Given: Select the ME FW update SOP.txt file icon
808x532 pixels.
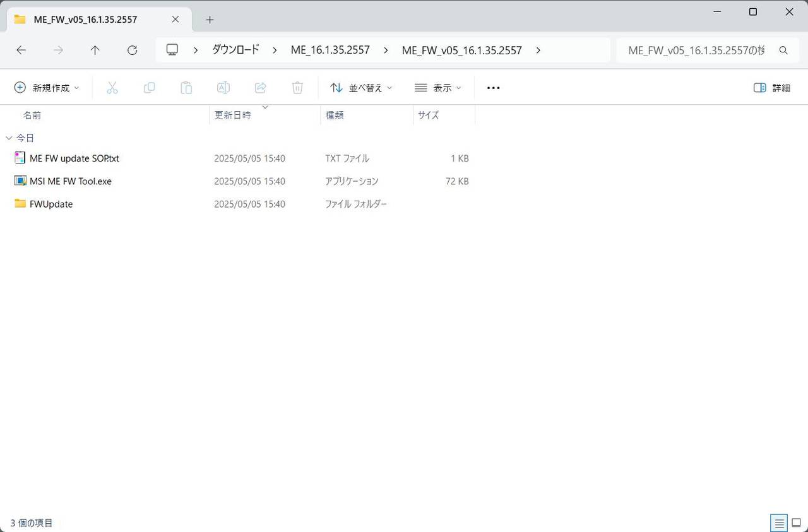Looking at the screenshot, I should [x=20, y=158].
